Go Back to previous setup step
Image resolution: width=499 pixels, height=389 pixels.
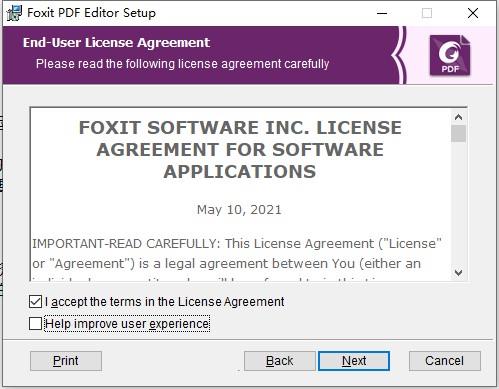click(279, 361)
